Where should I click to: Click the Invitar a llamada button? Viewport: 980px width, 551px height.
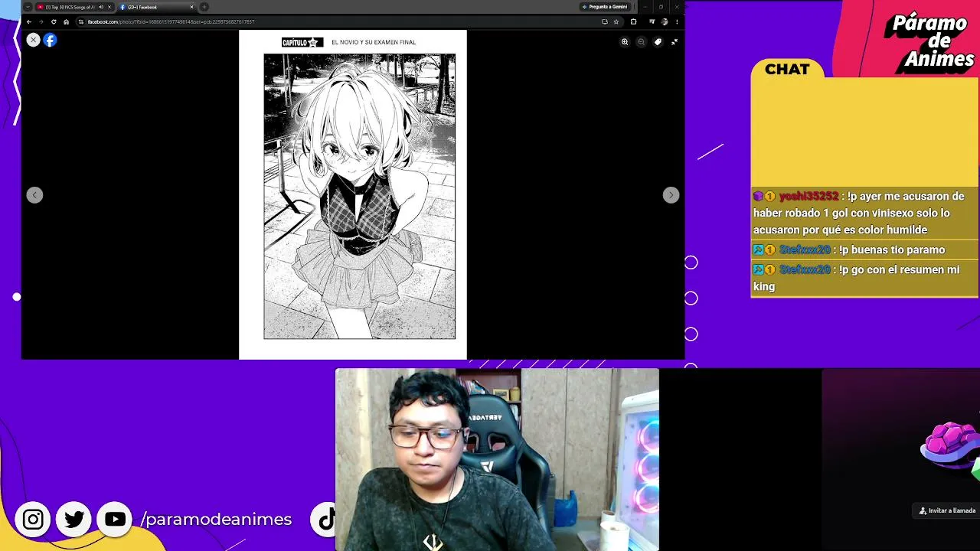[948, 510]
